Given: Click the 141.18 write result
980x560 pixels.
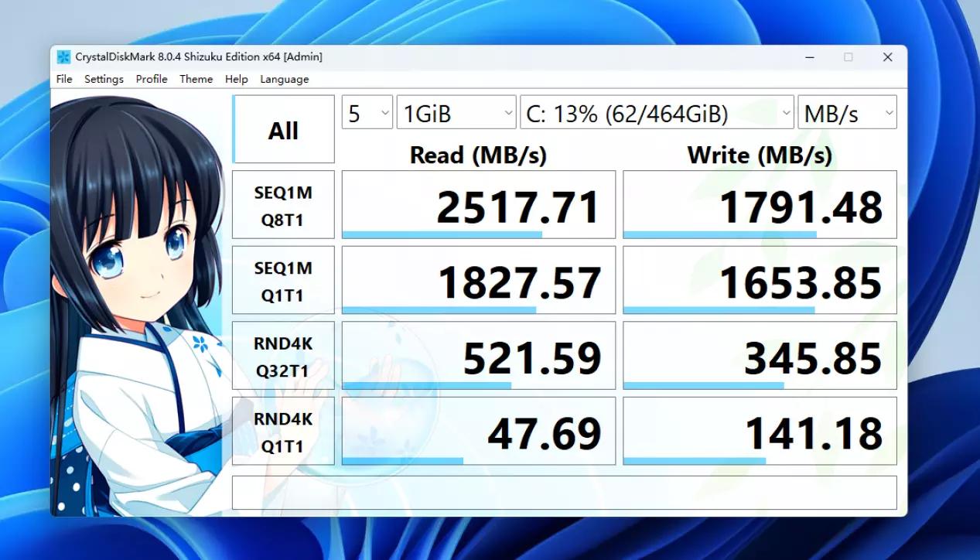Looking at the screenshot, I should click(x=760, y=431).
